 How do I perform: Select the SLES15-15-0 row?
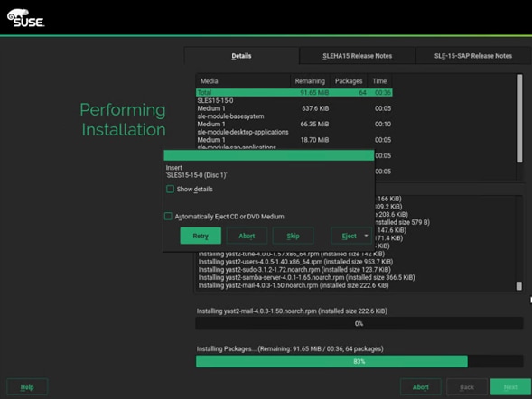tap(294, 101)
